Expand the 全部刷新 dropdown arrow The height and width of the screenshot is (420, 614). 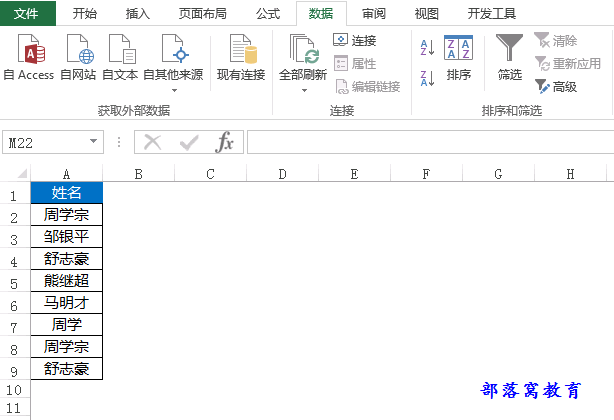pyautogui.click(x=305, y=90)
